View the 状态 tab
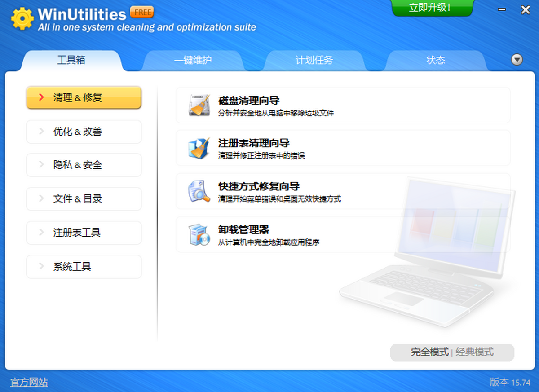This screenshot has width=539, height=392. point(436,60)
